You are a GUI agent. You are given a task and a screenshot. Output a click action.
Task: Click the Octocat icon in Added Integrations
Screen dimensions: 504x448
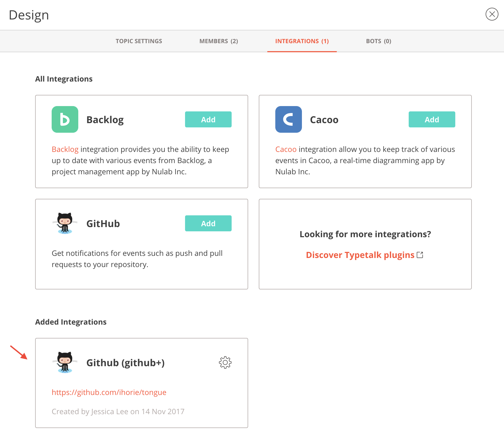(x=65, y=362)
